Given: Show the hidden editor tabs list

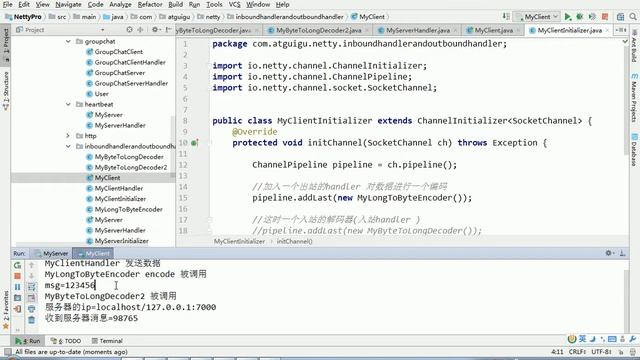Looking at the screenshot, I should point(621,30).
